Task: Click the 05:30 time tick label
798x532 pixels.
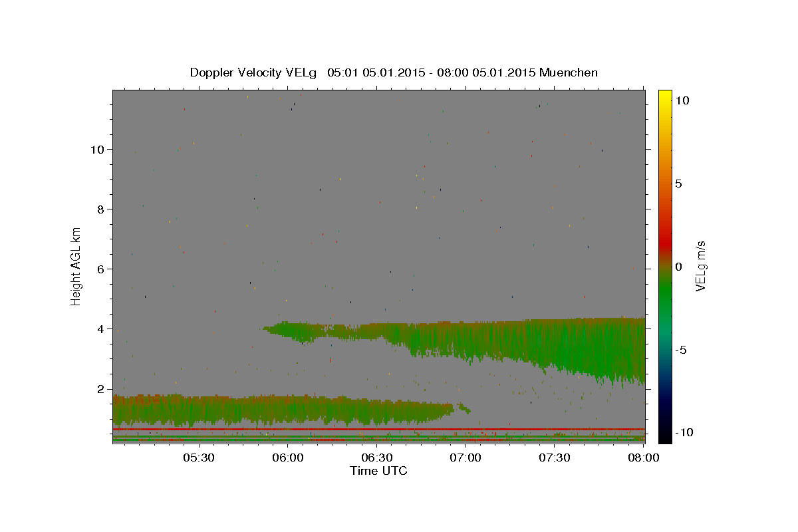Action: (199, 458)
